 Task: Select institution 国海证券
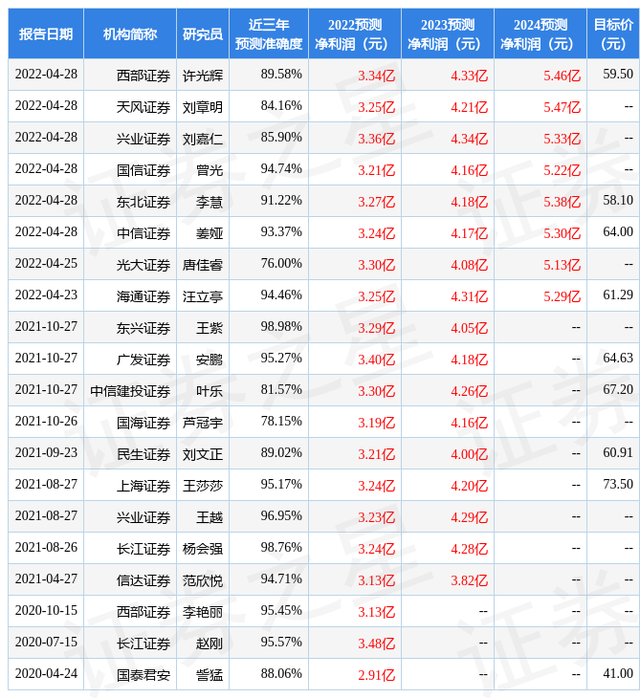click(x=143, y=422)
